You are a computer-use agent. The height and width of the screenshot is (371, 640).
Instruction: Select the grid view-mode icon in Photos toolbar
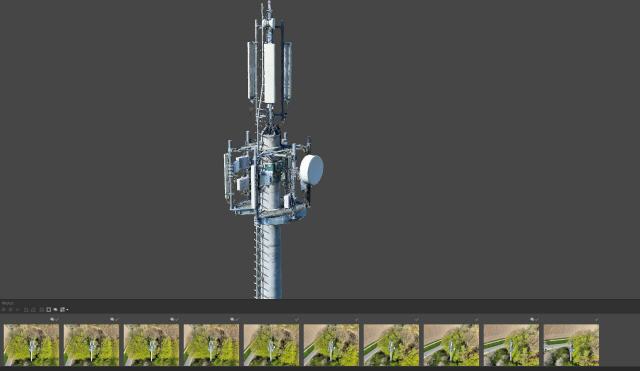pos(62,310)
